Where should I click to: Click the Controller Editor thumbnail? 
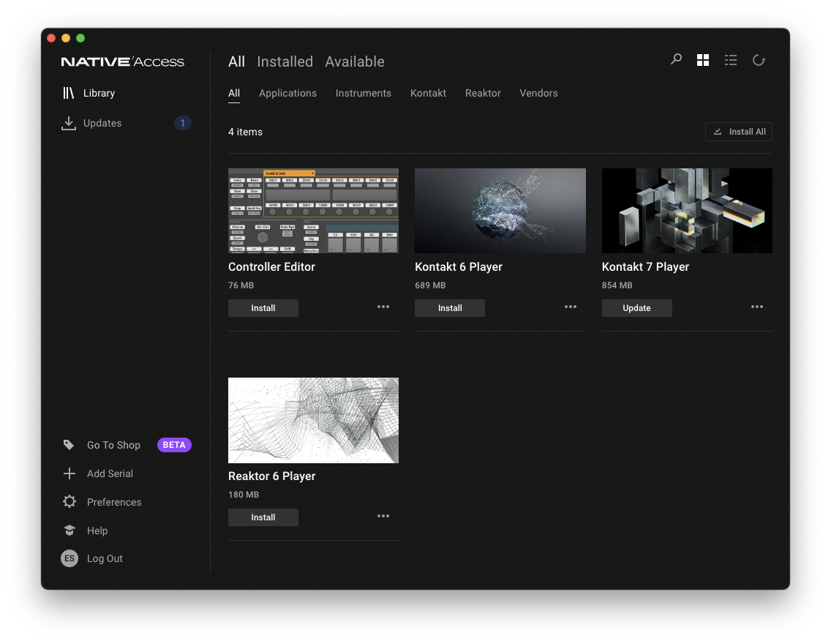point(313,211)
